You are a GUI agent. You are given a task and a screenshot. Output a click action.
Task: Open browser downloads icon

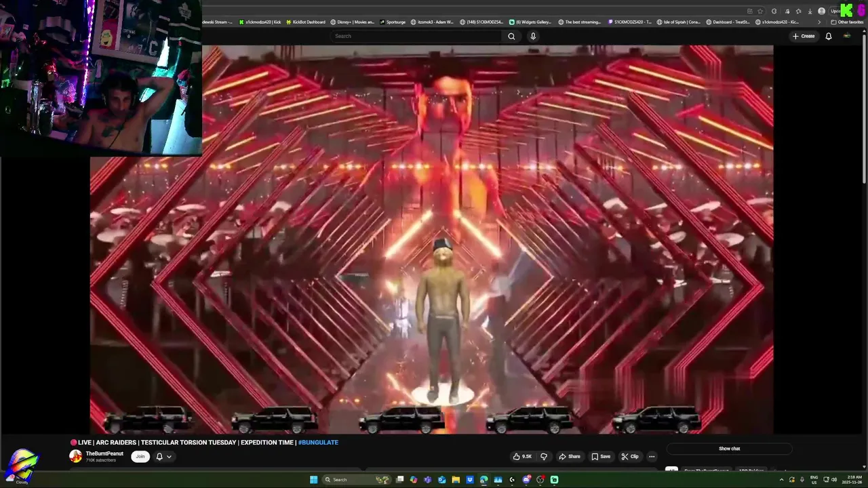[x=810, y=12]
